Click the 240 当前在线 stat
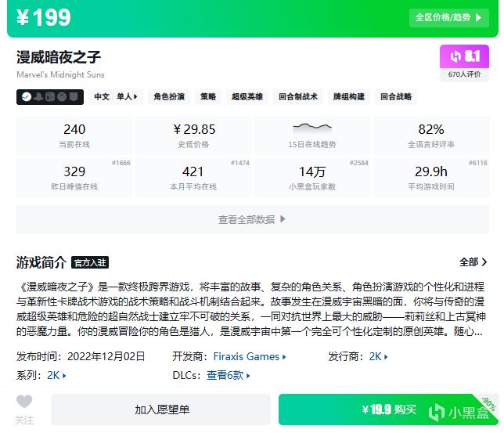Image resolution: width=504 pixels, height=433 pixels. tap(74, 135)
